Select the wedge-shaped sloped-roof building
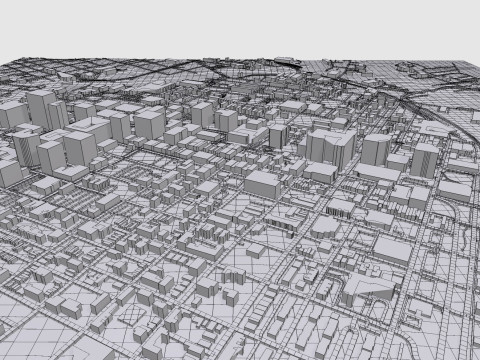 368,288
